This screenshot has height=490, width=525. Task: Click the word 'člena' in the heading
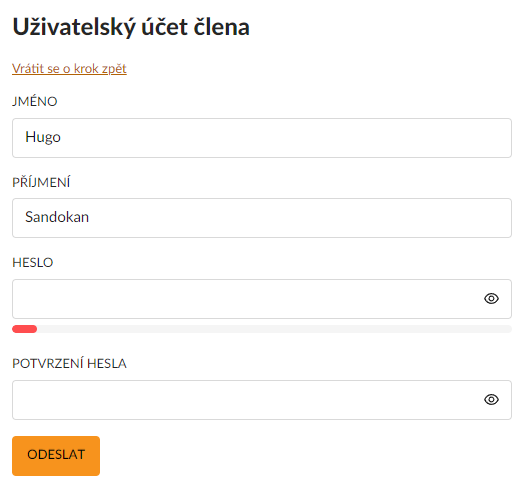222,27
